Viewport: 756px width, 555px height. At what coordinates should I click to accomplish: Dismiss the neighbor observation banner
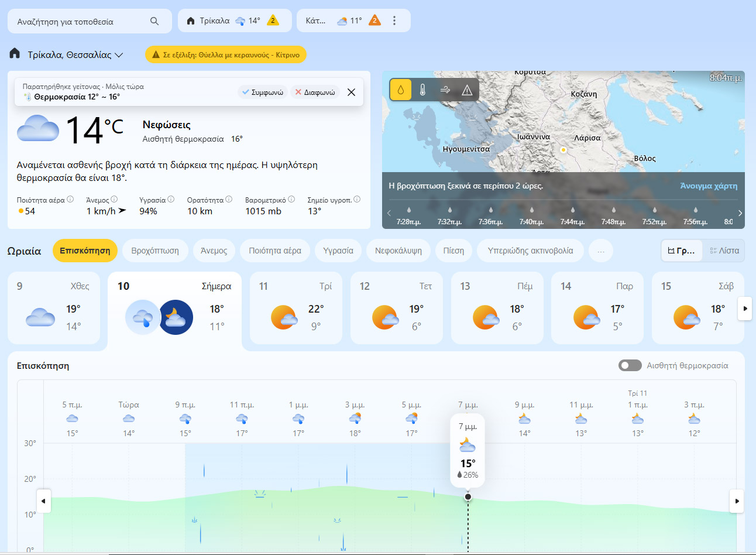coord(351,92)
